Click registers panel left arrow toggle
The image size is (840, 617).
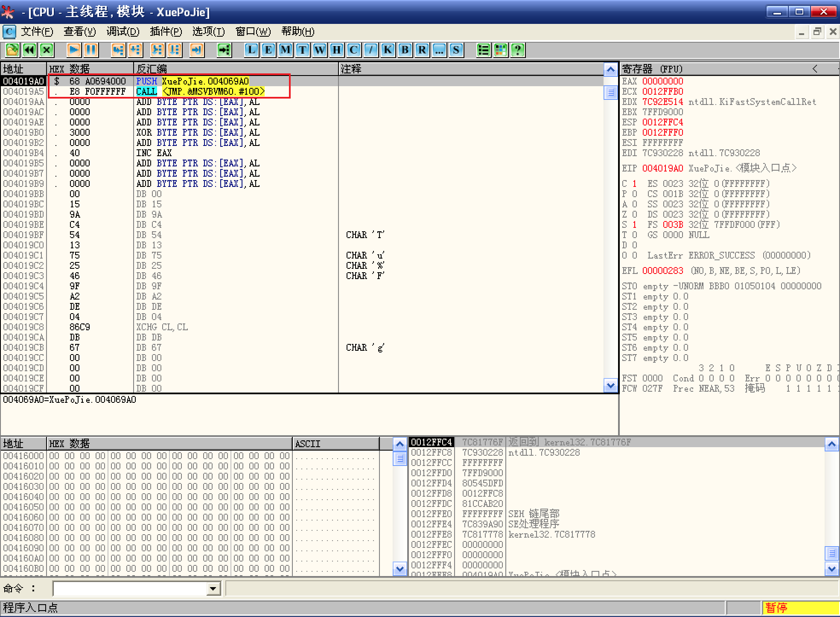pyautogui.click(x=814, y=69)
